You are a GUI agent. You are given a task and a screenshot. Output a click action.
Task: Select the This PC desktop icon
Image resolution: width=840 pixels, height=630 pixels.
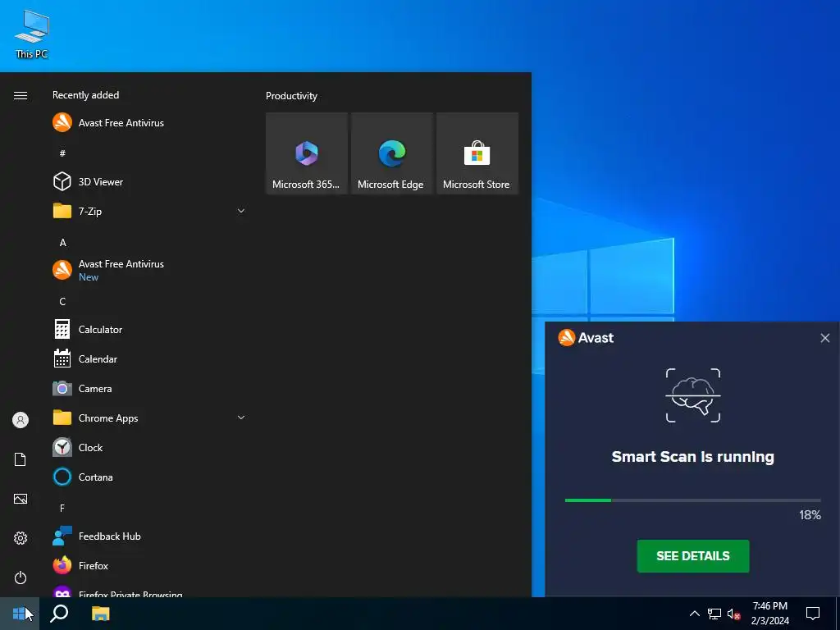[x=32, y=34]
